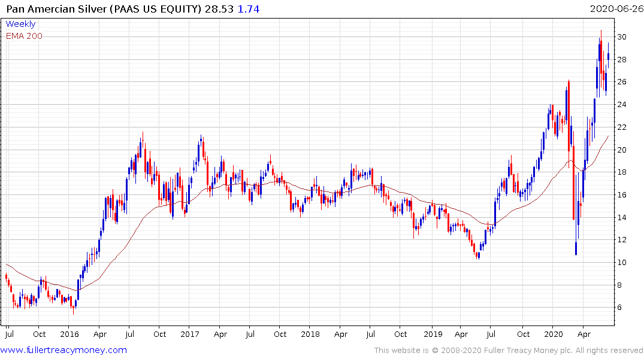This screenshot has width=644, height=359.
Task: Click the 2019 time axis label
Action: (x=433, y=334)
